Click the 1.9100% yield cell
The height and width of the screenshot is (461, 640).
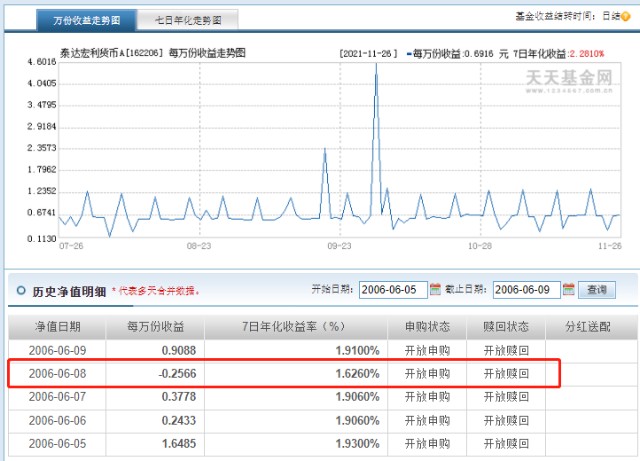[358, 350]
